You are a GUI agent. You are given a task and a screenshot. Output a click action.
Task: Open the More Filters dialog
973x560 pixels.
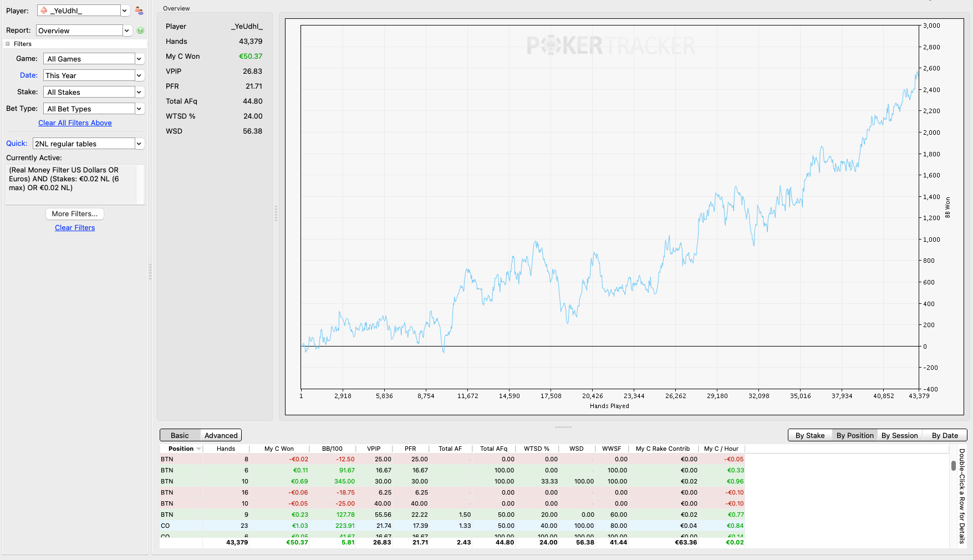click(x=75, y=214)
